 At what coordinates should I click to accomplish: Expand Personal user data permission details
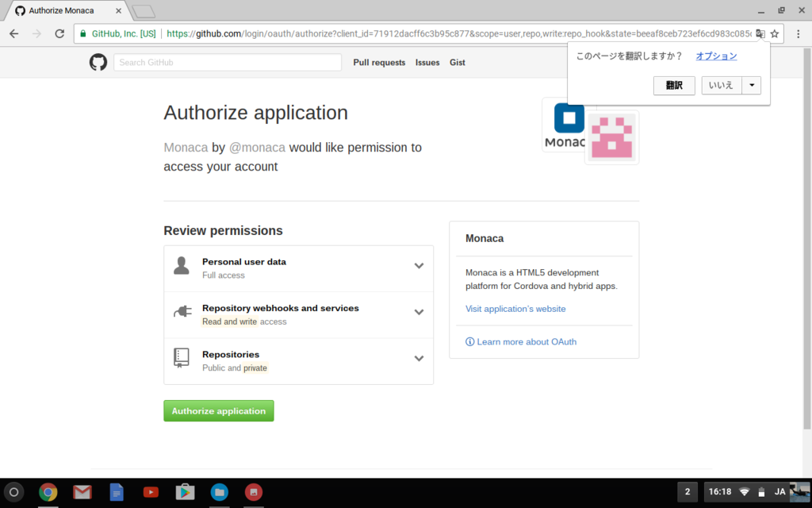click(x=419, y=266)
